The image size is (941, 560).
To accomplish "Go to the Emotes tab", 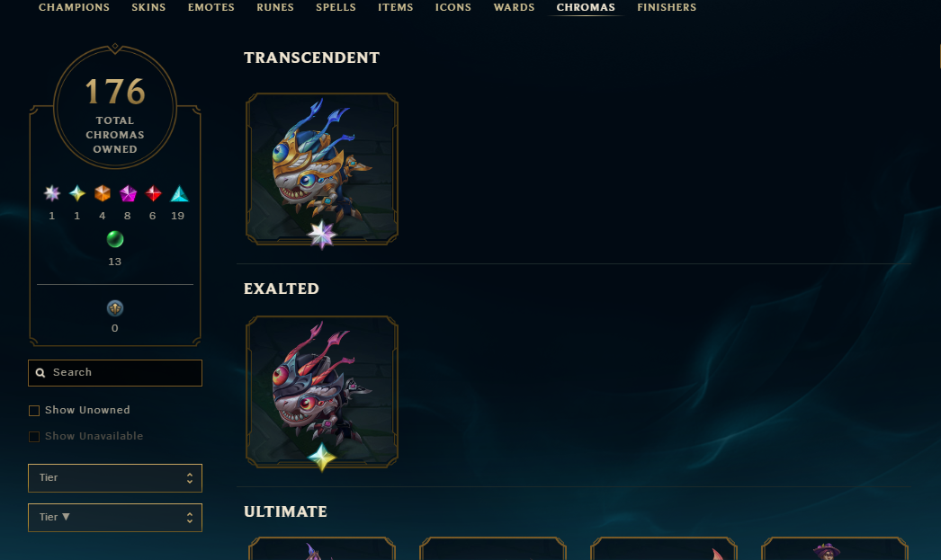I will pos(211,8).
